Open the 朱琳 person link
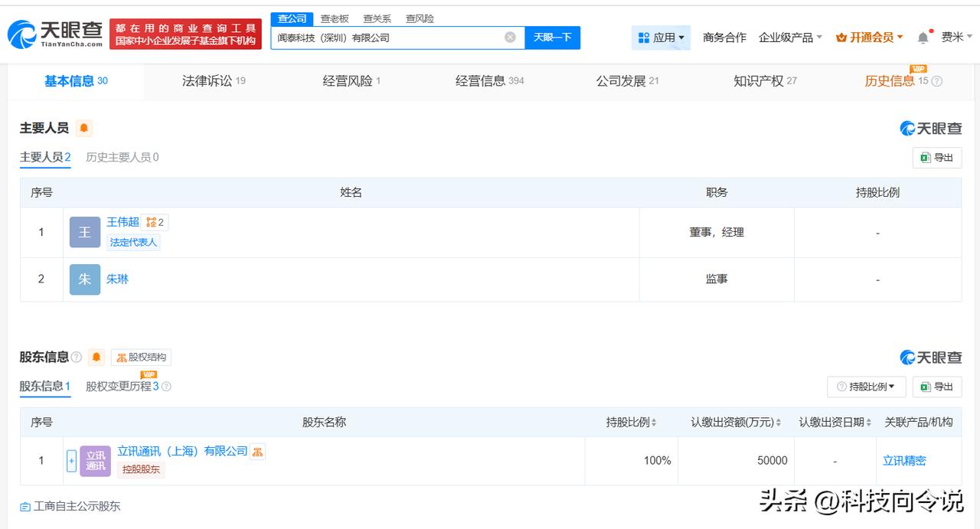The height and width of the screenshot is (529, 980). click(x=117, y=279)
